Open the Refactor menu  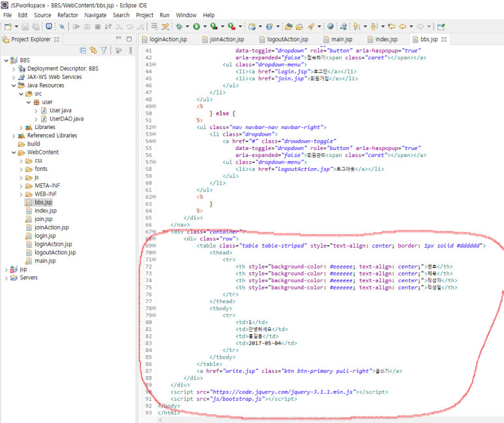68,15
